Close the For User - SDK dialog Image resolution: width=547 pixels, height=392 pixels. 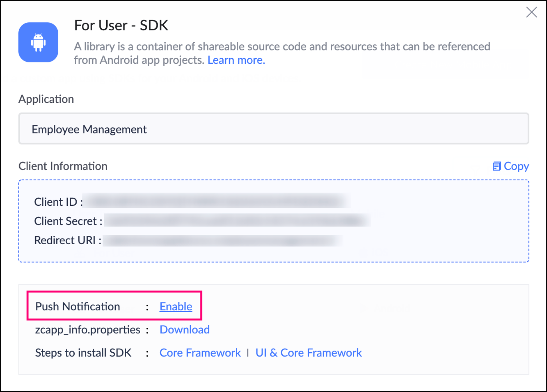pos(531,12)
